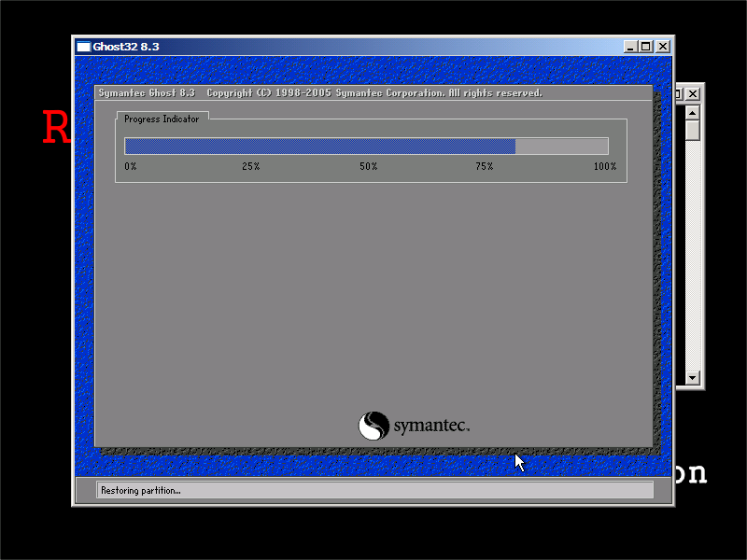
Task: Click scroll up arrow in background window
Action: (692, 113)
